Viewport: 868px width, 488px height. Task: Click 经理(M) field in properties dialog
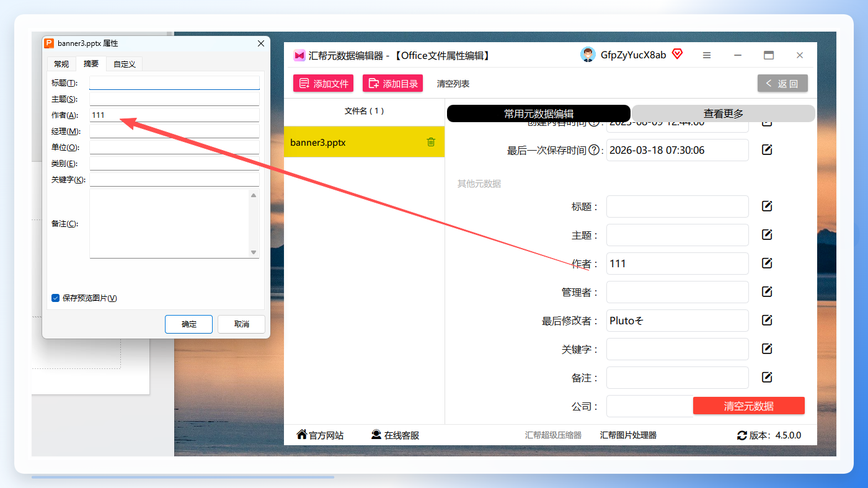point(174,131)
